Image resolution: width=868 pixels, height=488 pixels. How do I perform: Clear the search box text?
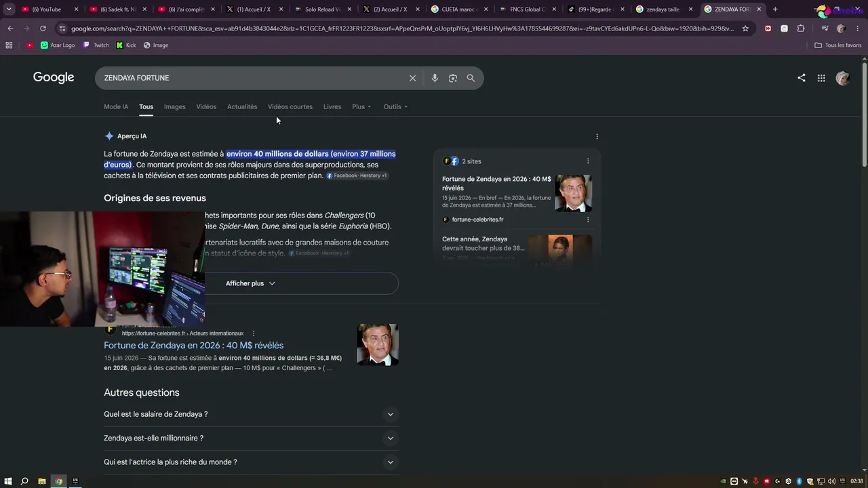click(x=412, y=78)
